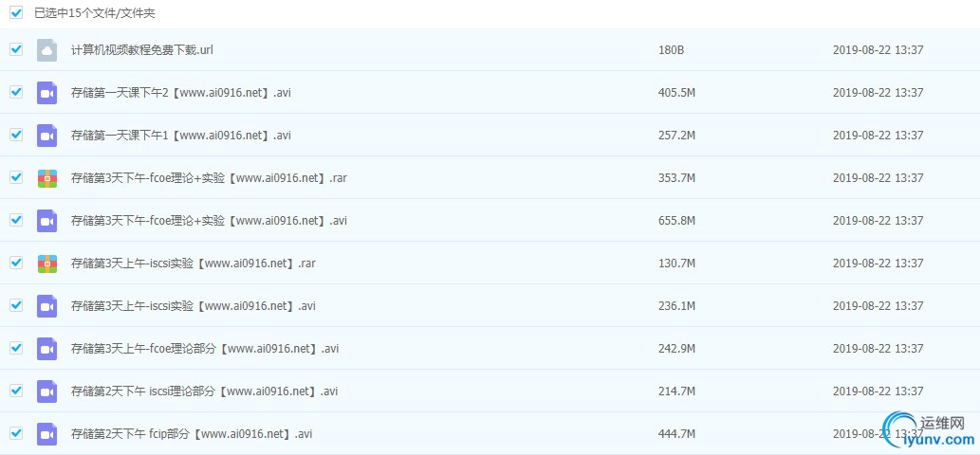Screen dimensions: 980x455
Task: Uncheck the checkbox for 计算机视频教程免费下载.url
Action: click(16, 49)
